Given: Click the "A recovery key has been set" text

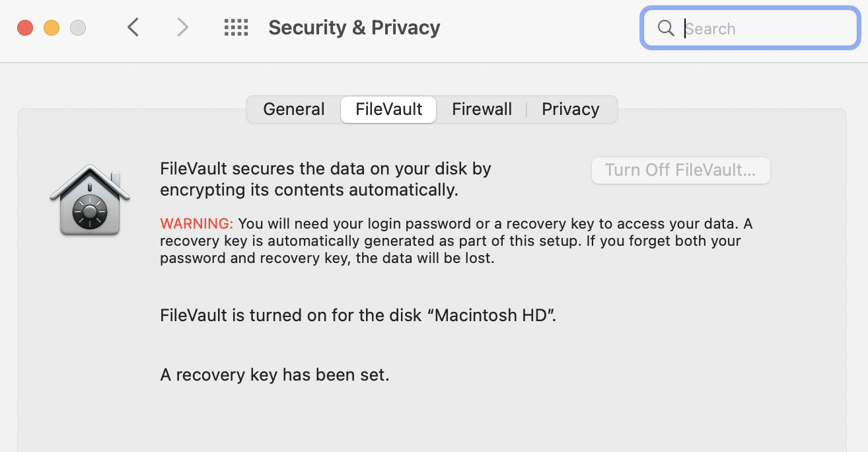Looking at the screenshot, I should 275,375.
